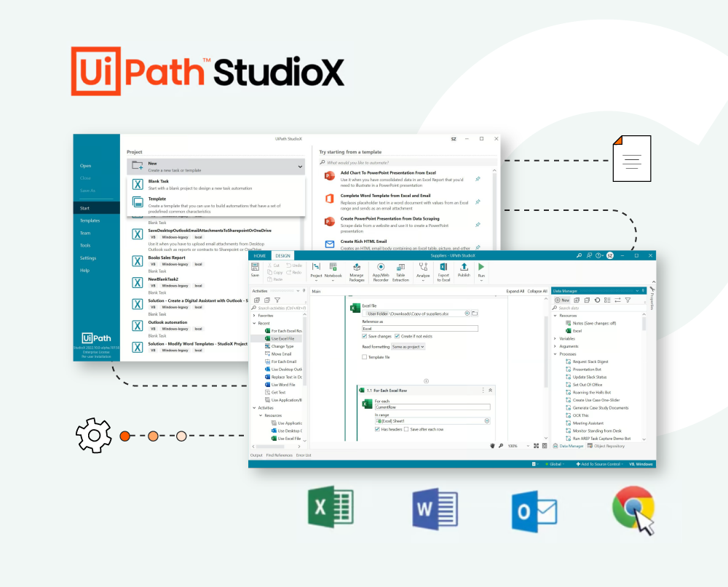Click the fit-to-screen icon beside zoom percentage
Screen dimensions: 728x587
click(x=537, y=446)
